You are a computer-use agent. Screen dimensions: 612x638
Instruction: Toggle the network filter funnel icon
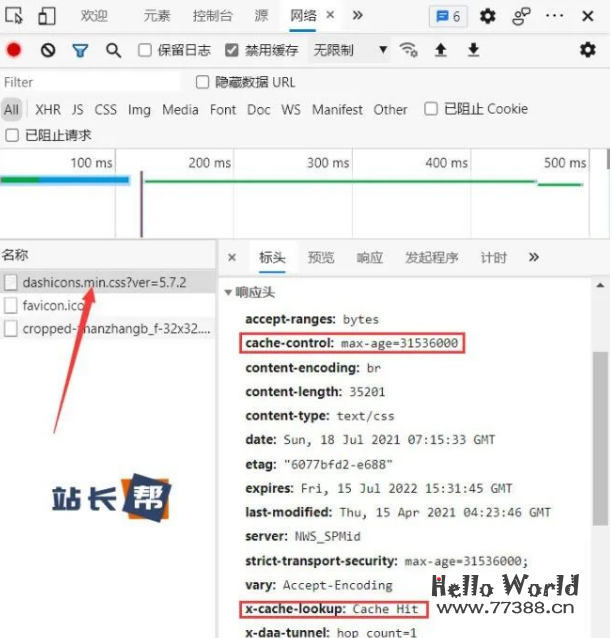80,50
